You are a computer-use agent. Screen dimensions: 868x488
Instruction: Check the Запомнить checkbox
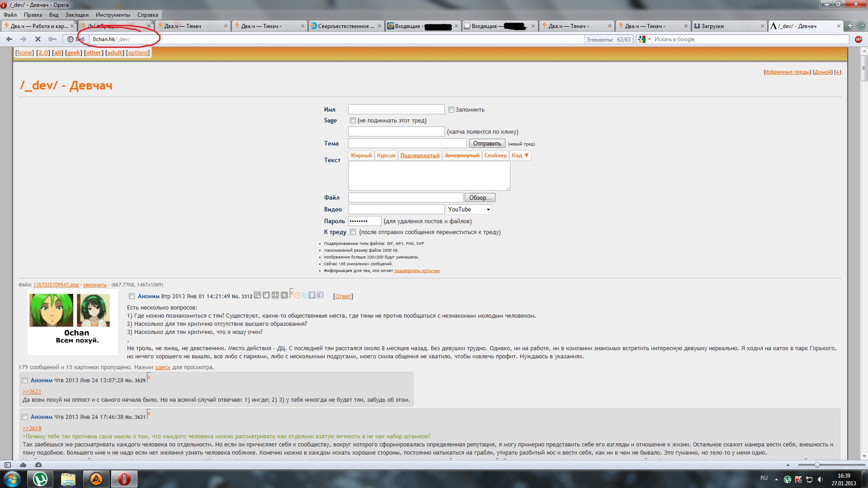click(x=451, y=110)
